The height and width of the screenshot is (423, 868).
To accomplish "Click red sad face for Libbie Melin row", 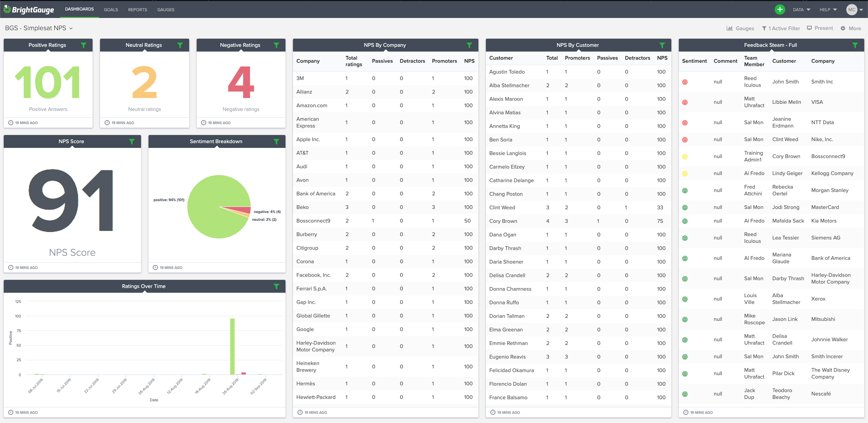I will [685, 102].
